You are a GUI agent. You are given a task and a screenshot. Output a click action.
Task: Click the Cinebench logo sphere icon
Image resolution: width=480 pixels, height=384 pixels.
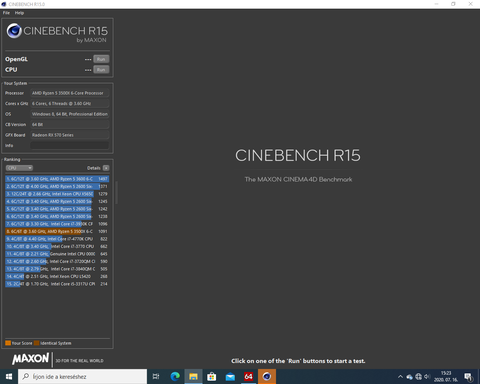click(x=14, y=31)
